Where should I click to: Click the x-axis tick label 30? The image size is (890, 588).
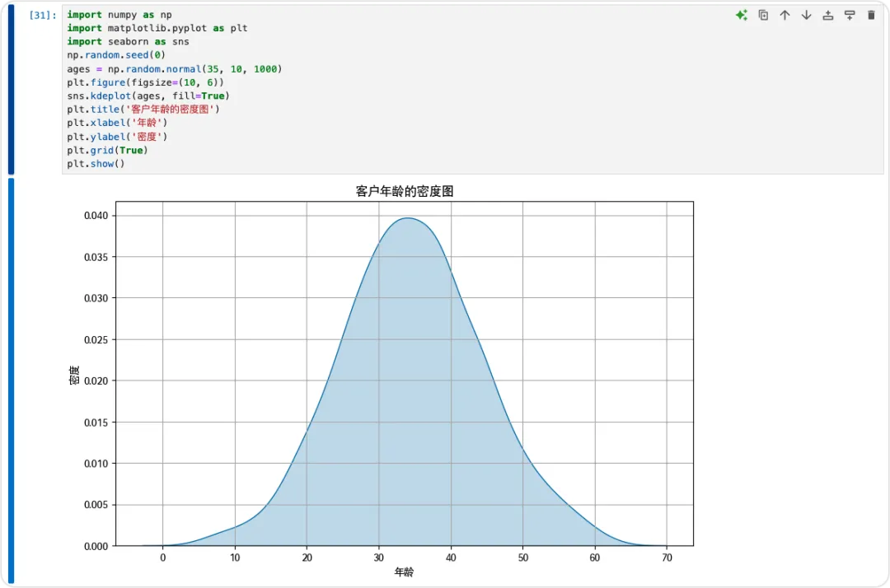pyautogui.click(x=379, y=558)
